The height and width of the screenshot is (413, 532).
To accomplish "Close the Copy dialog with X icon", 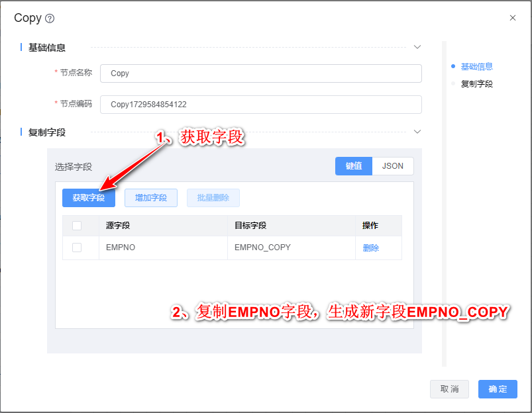I will coord(512,18).
